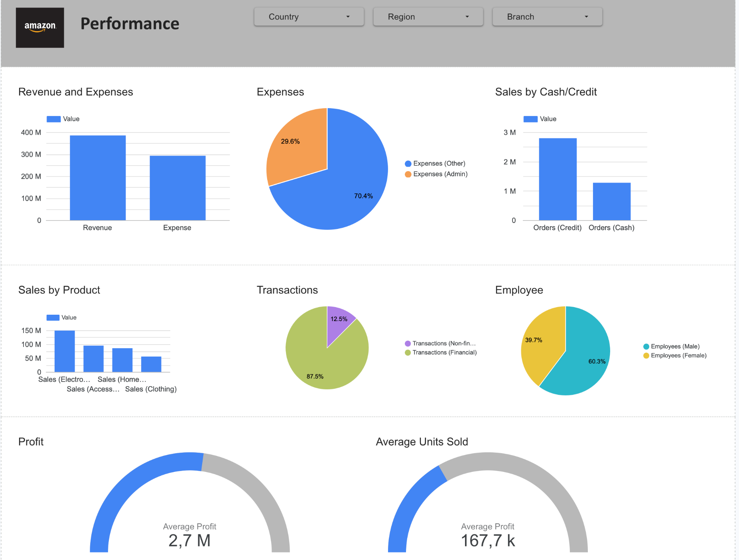739x560 pixels.
Task: Select the Orders (Cash) bar
Action: (x=611, y=201)
